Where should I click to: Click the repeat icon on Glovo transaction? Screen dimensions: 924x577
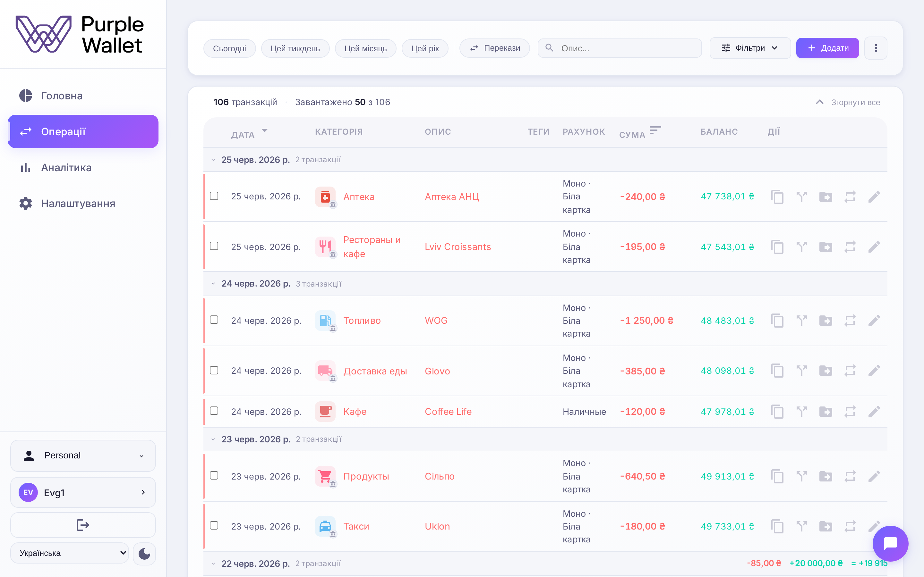coord(850,371)
